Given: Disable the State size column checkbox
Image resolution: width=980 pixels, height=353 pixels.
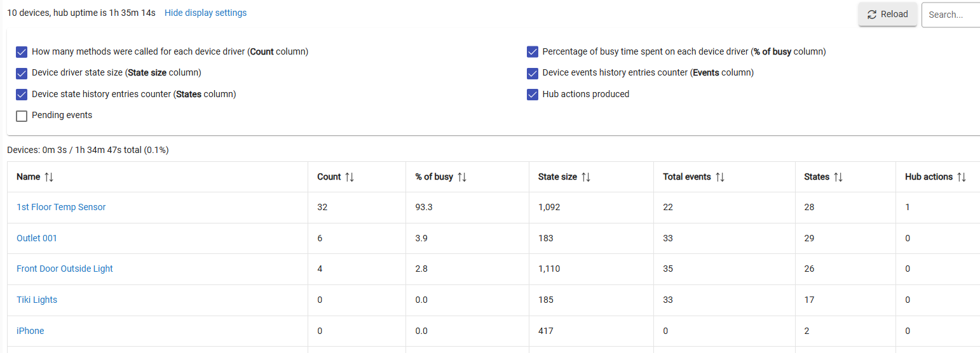Looking at the screenshot, I should pos(22,73).
